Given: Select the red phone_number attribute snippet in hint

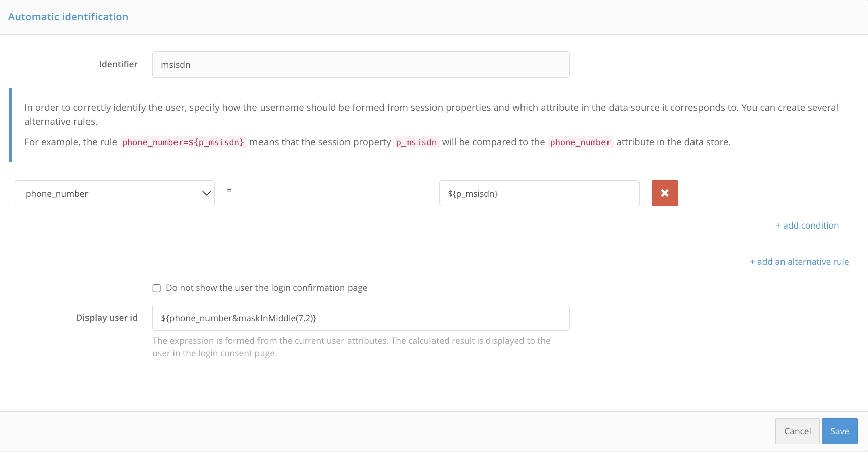Looking at the screenshot, I should click(x=580, y=142).
